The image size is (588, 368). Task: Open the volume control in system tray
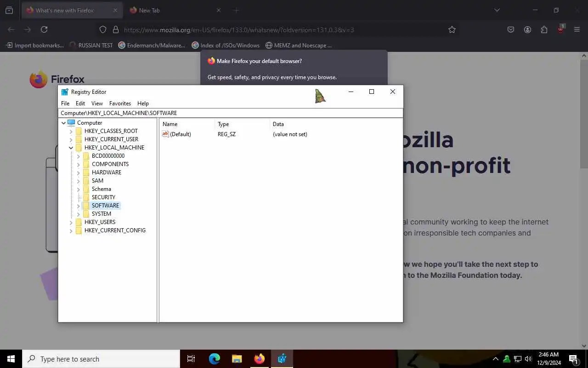point(528,359)
